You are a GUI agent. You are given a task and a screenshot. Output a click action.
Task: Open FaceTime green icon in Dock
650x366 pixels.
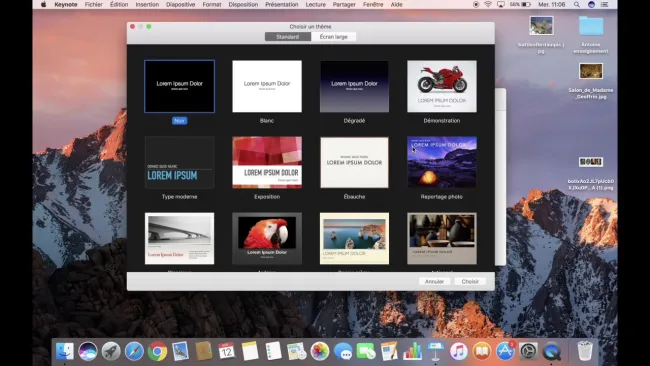click(366, 351)
